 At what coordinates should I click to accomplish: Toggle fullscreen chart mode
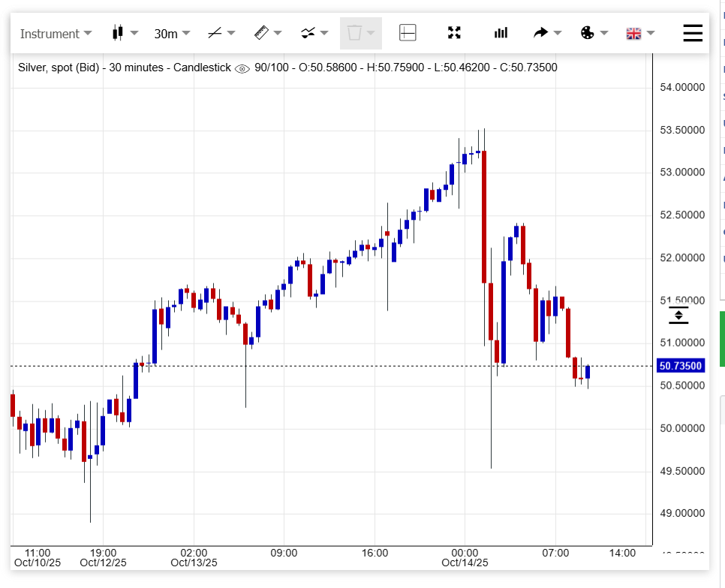click(454, 33)
